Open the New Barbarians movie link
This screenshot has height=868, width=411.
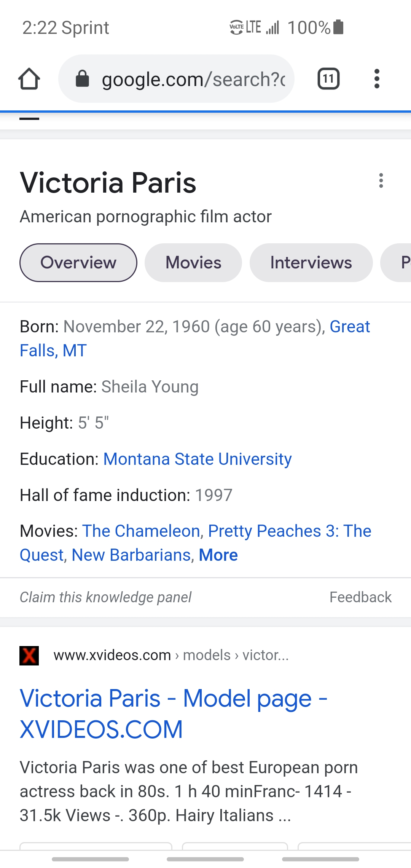(131, 555)
